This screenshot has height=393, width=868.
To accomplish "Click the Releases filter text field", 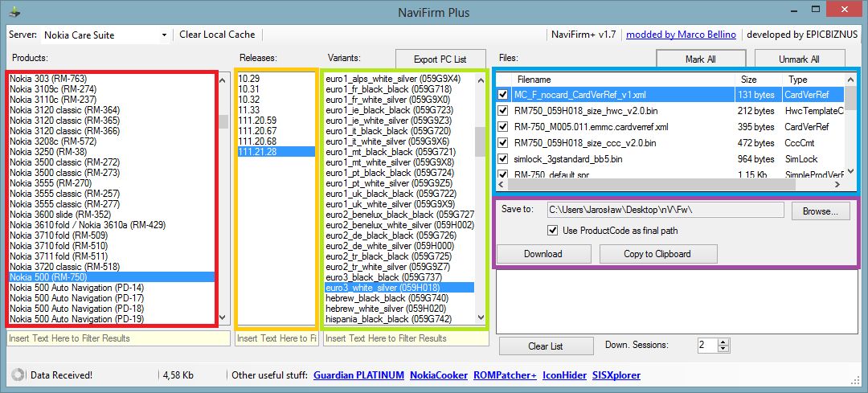I will click(x=276, y=338).
